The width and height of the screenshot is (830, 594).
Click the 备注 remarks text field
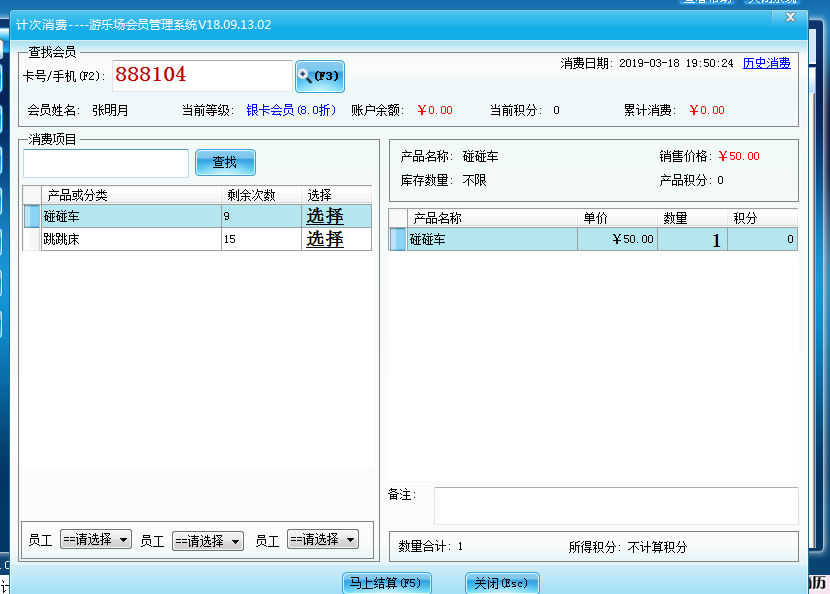[x=615, y=505]
